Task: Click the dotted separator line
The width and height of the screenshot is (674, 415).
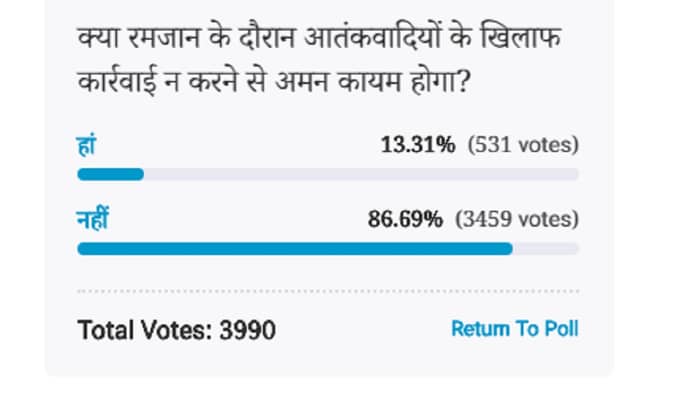Action: pyautogui.click(x=327, y=292)
